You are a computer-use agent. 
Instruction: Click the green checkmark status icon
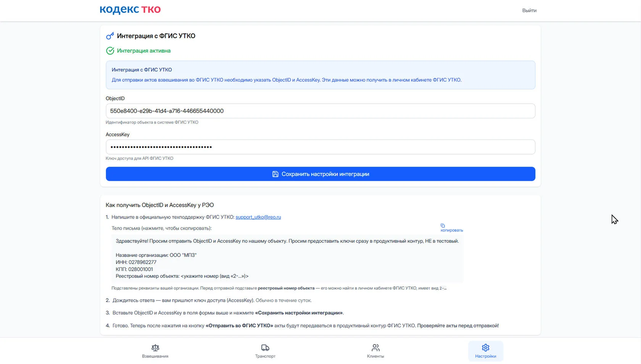110,51
